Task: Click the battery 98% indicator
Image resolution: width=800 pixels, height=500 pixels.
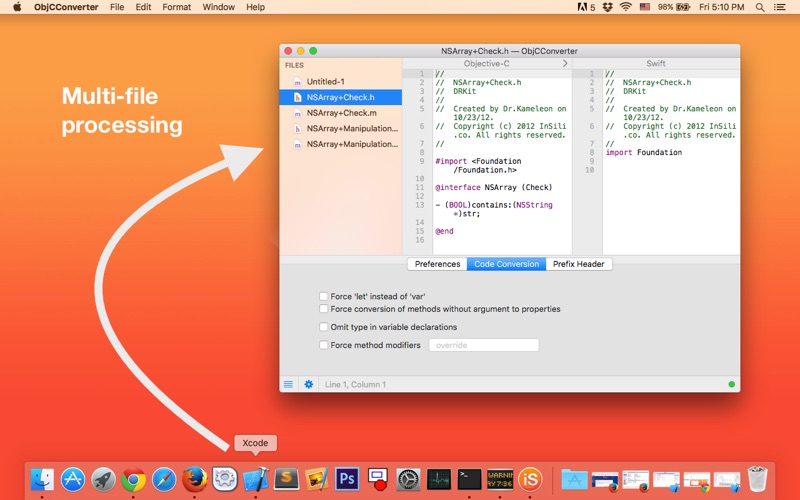Action: (673, 7)
